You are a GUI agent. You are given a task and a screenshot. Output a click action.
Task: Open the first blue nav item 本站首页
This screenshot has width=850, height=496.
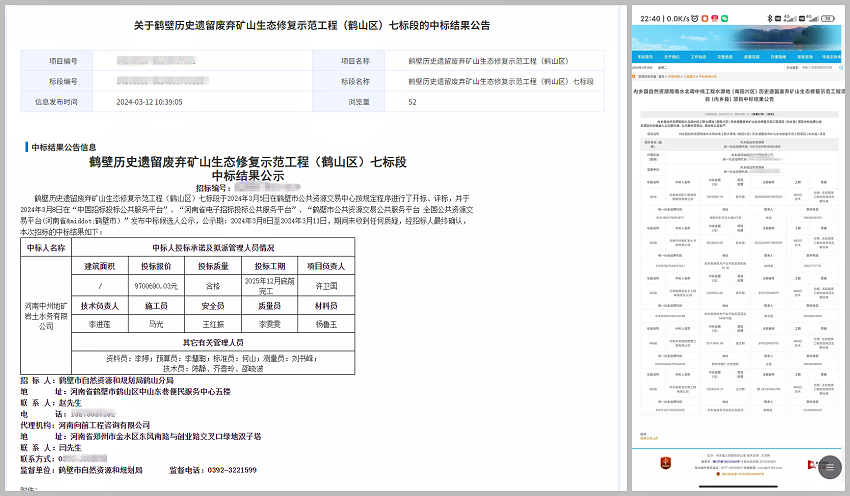pos(645,57)
